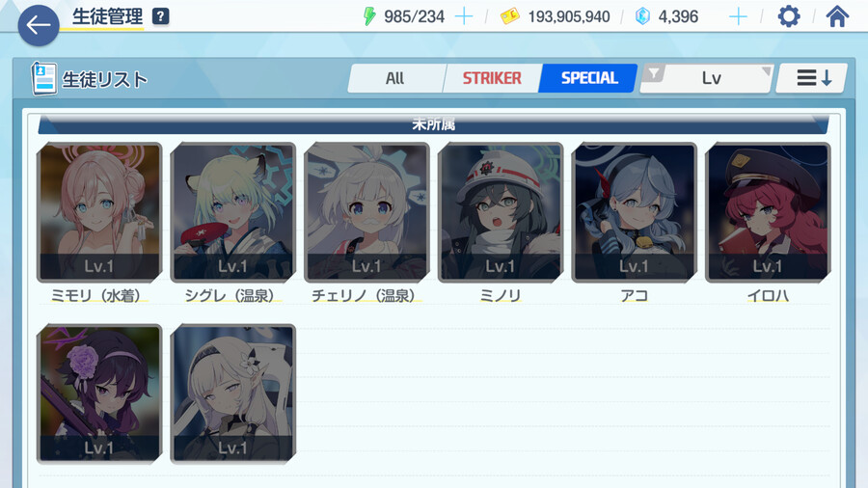The width and height of the screenshot is (868, 488).
Task: Select student シグレ（温泉） portrait
Action: [233, 212]
